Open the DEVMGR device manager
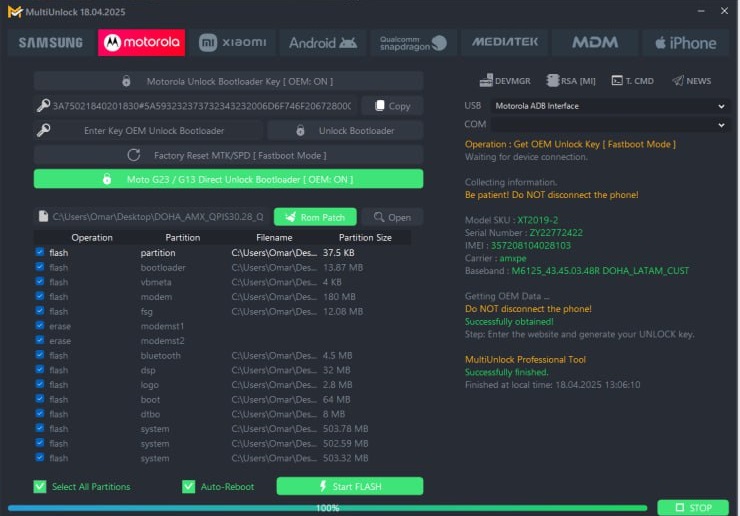The height and width of the screenshot is (516, 740). click(x=505, y=81)
